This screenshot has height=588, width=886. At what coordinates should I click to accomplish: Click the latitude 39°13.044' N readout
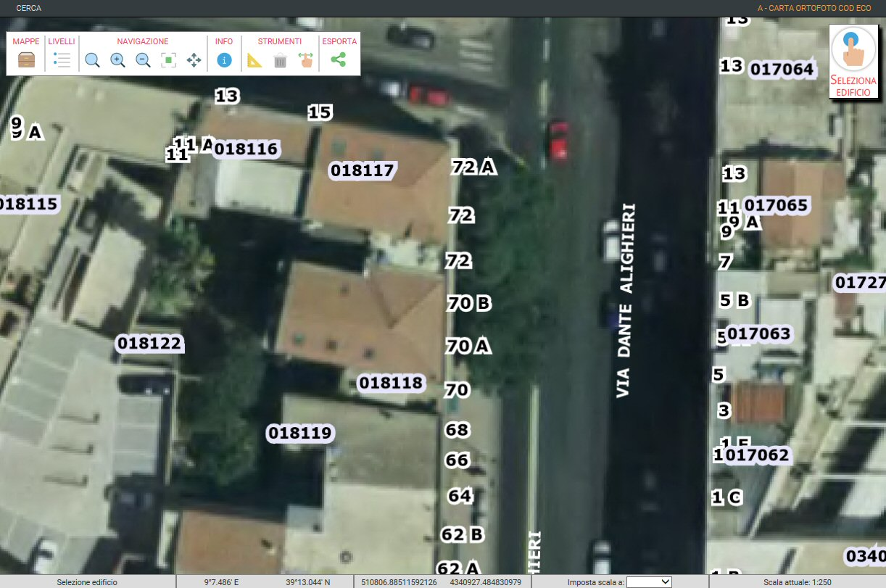(307, 582)
